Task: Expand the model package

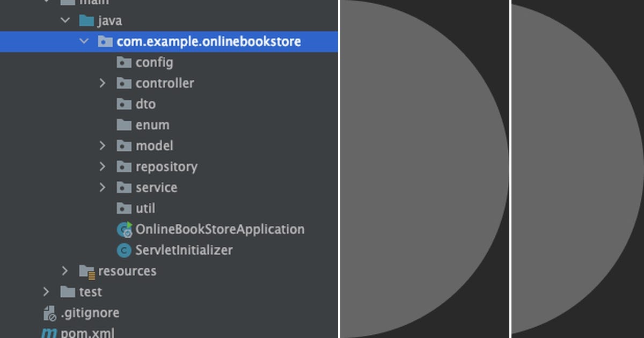Action: (x=103, y=145)
